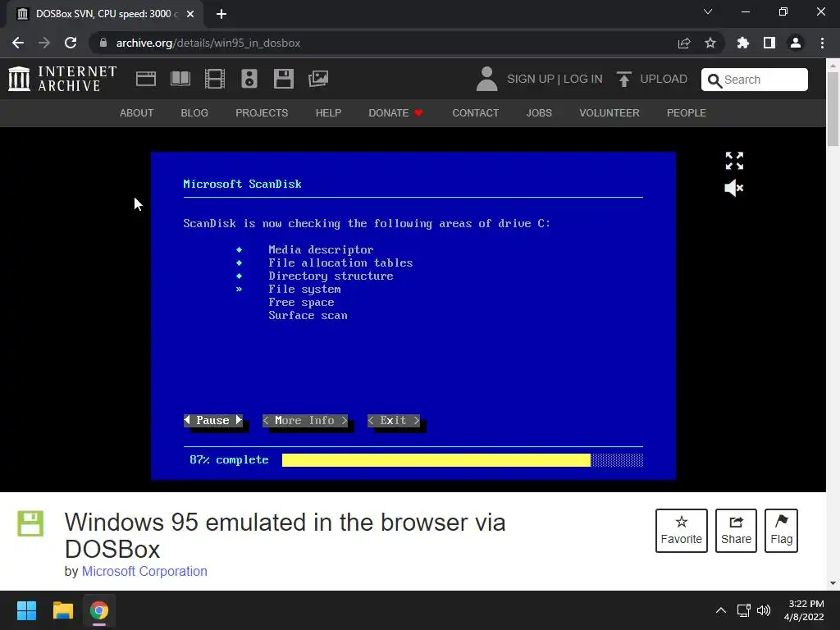This screenshot has height=630, width=840.
Task: Open the VOLUNTEER menu item
Action: [x=609, y=113]
